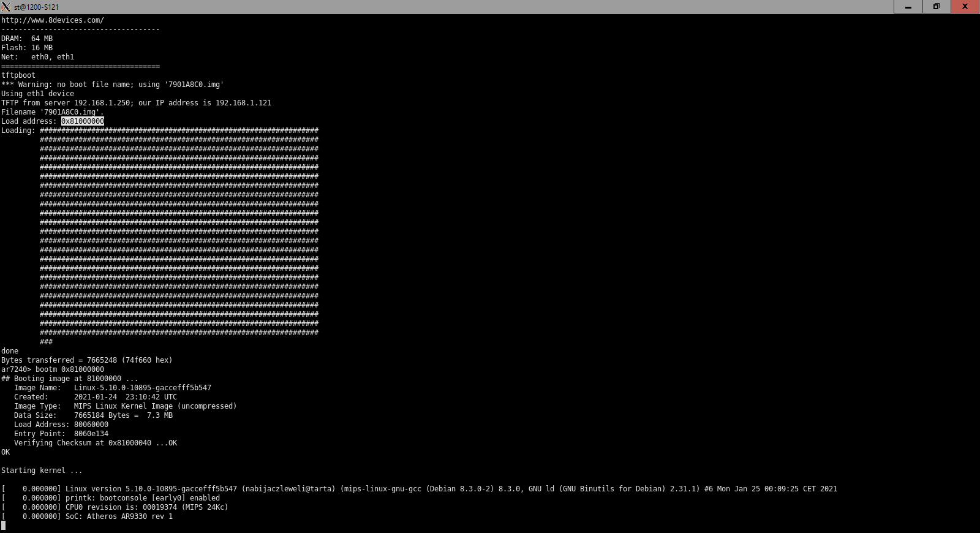Click the X11 application icon in title bar

click(6, 7)
